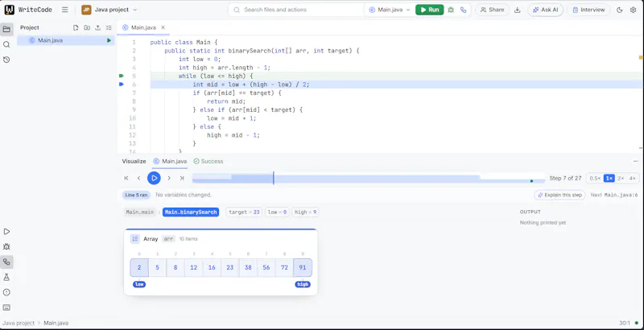The image size is (644, 330).
Task: Toggle the breakpoint marker on line 6
Action: [x=122, y=85]
